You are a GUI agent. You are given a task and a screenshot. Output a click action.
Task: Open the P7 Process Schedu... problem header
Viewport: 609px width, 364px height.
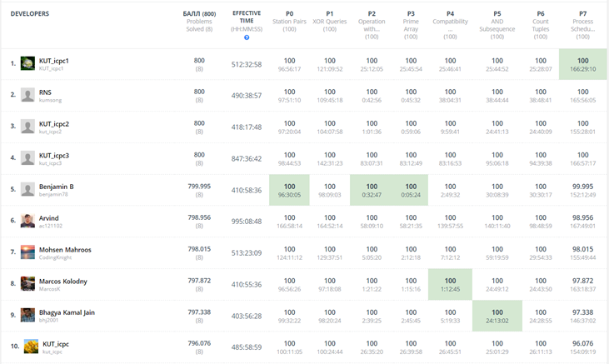582,25
